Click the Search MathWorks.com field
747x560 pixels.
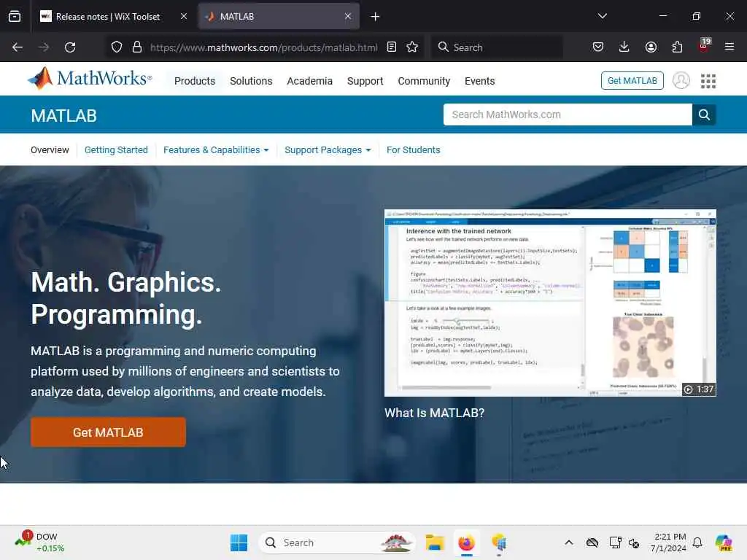tap(568, 114)
